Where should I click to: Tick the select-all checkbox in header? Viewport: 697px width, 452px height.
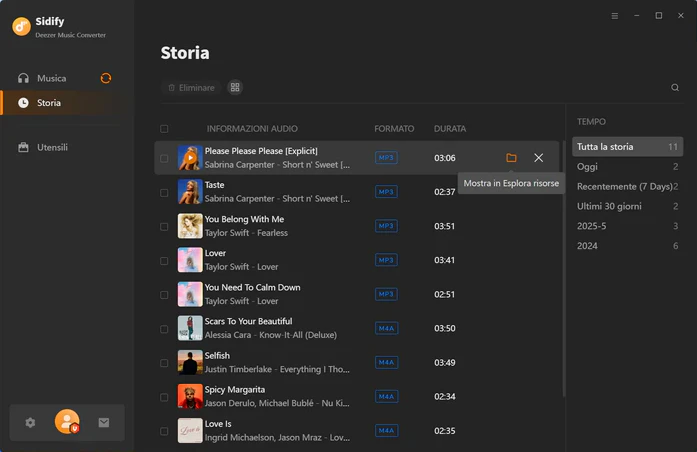pyautogui.click(x=164, y=129)
